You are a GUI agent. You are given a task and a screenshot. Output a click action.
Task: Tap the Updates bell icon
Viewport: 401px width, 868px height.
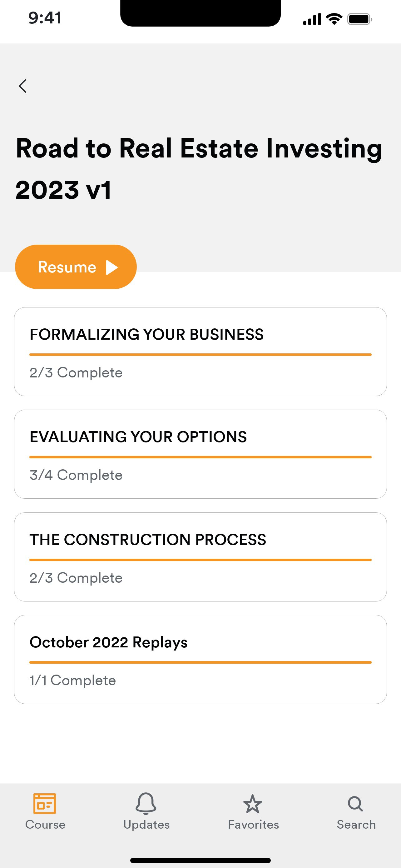(146, 803)
